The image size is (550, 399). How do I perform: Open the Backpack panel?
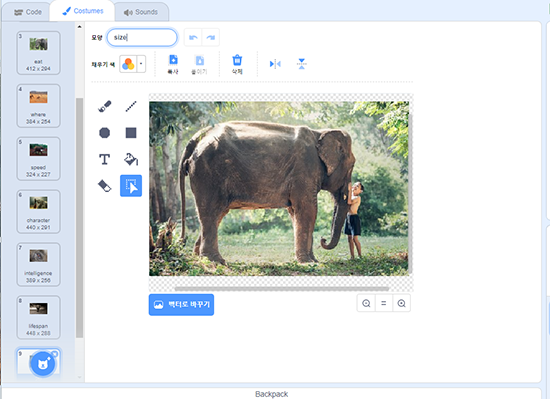[271, 394]
